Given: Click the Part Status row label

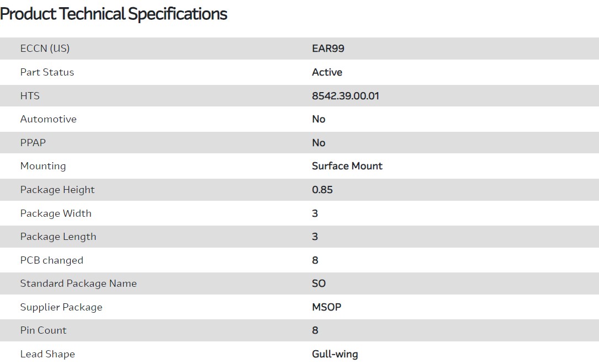Looking at the screenshot, I should [x=47, y=72].
